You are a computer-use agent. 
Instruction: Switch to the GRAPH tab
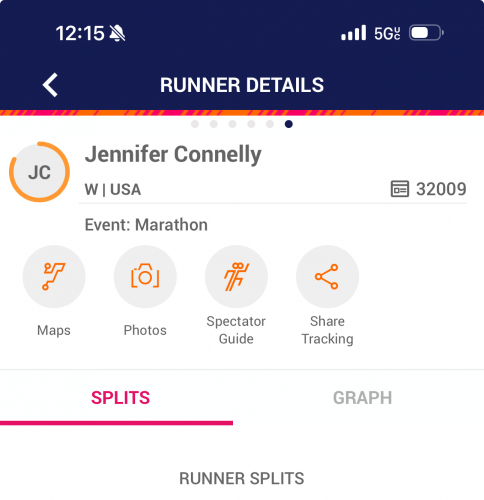click(x=362, y=398)
